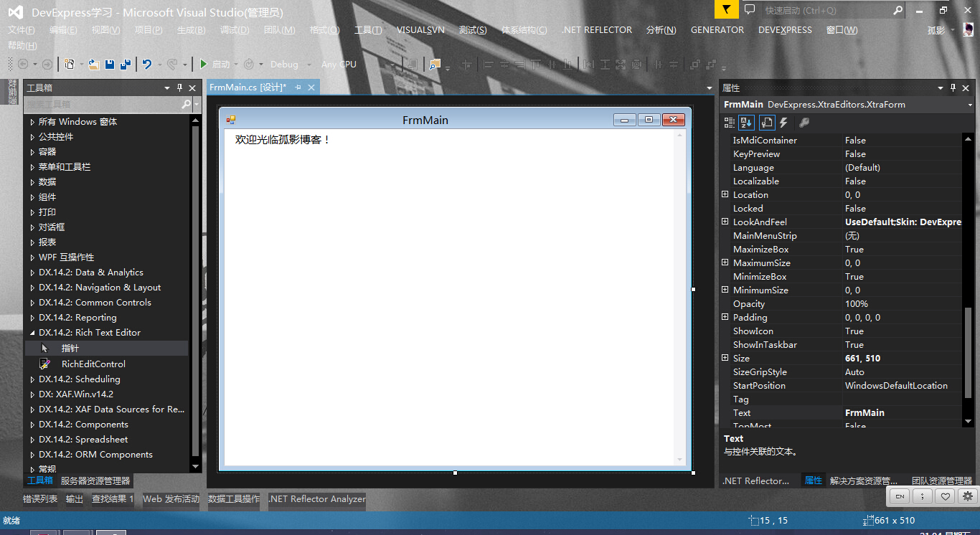Open the 查找结果 1 tab
This screenshot has height=535, width=980.
(x=113, y=498)
